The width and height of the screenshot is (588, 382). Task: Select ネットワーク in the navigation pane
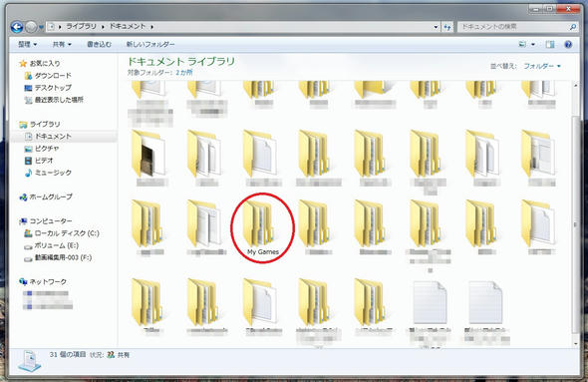[48, 282]
